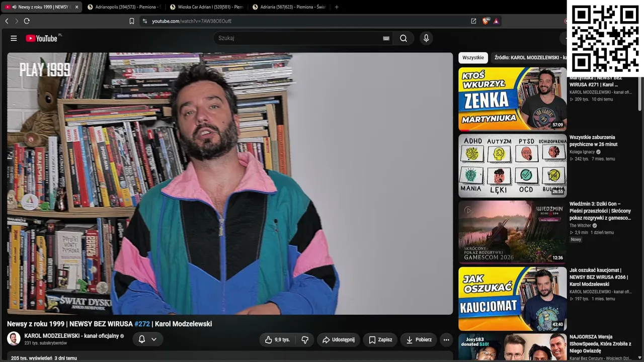
Task: Go forward with the browser forward arrow
Action: (16, 21)
